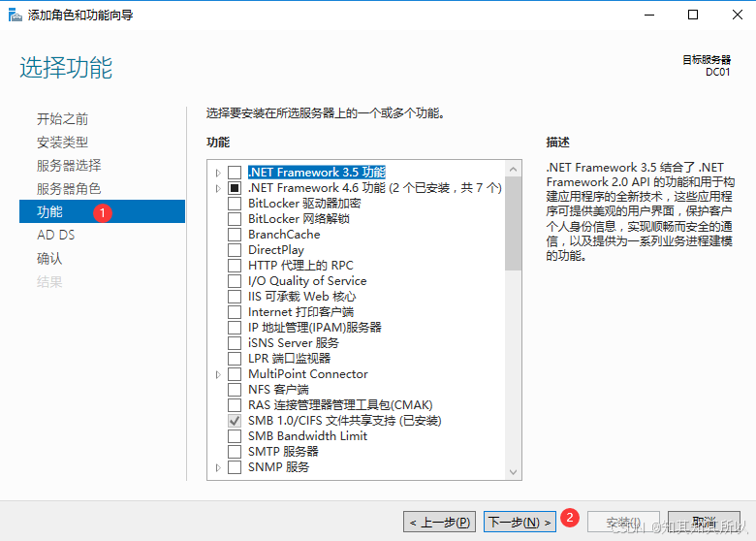
Task: Expand the SNMP 服务 tree node
Action: [218, 467]
